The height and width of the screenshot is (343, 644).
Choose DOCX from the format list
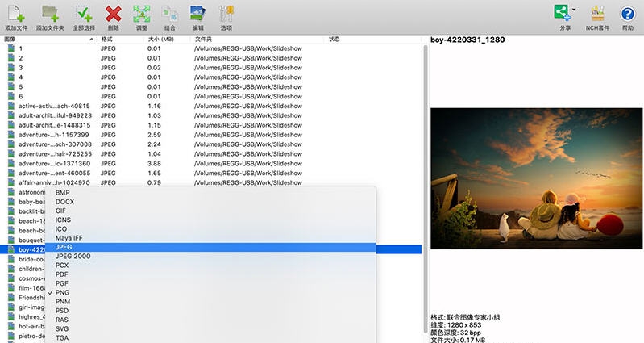(210, 202)
